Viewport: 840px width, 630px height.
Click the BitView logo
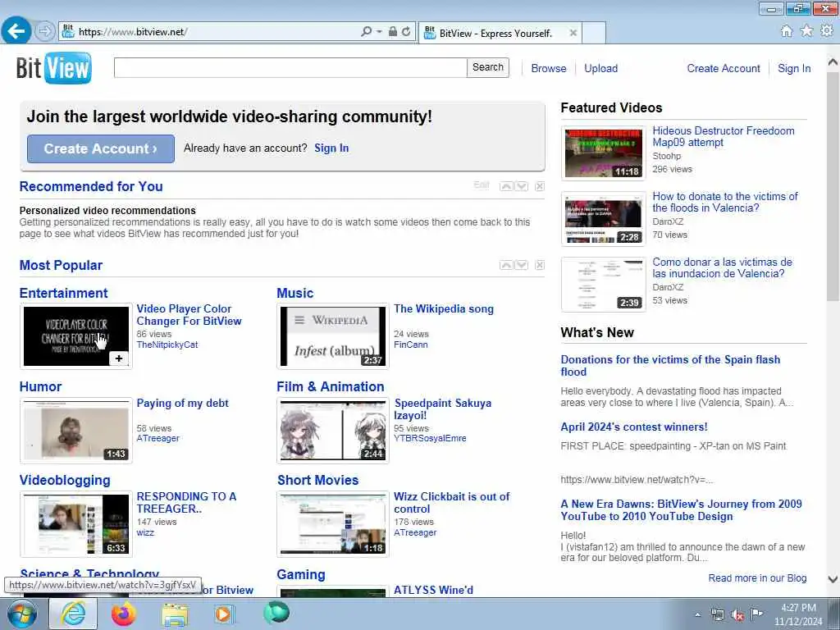point(53,68)
